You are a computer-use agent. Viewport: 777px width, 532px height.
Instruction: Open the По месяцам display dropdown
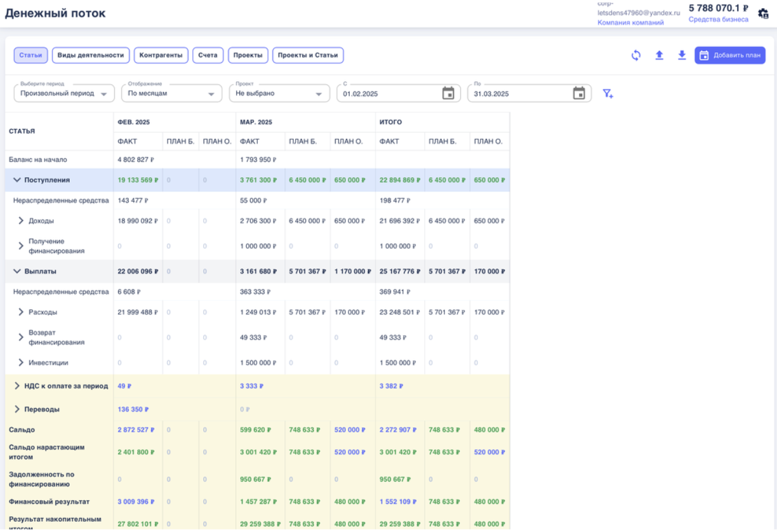coord(171,93)
